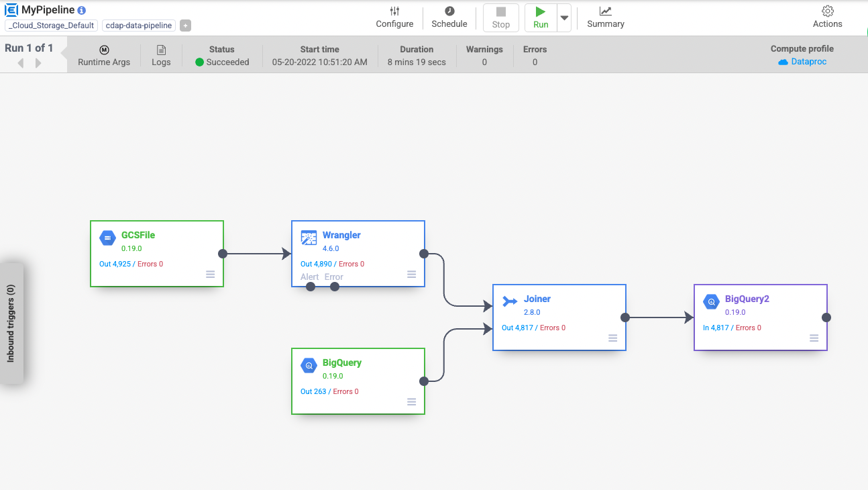Image resolution: width=868 pixels, height=490 pixels.
Task: Click the Wrangler node title
Action: 341,236
